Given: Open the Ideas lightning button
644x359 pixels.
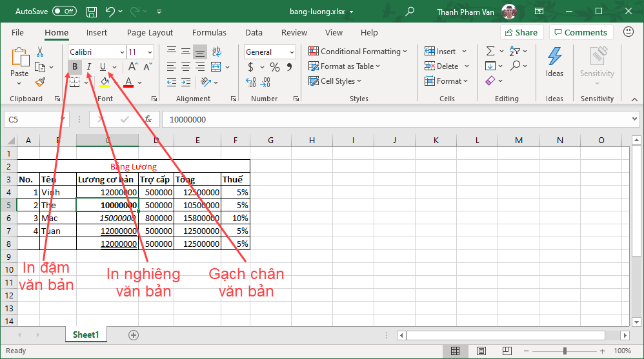Looking at the screenshot, I should pyautogui.click(x=554, y=61).
